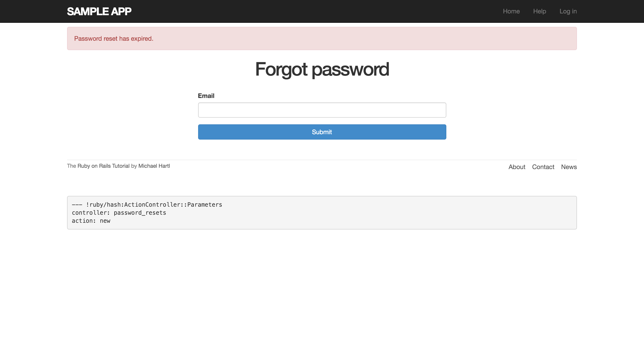Focus the Email input field
Screen dimensions: 644x348
[x=322, y=110]
